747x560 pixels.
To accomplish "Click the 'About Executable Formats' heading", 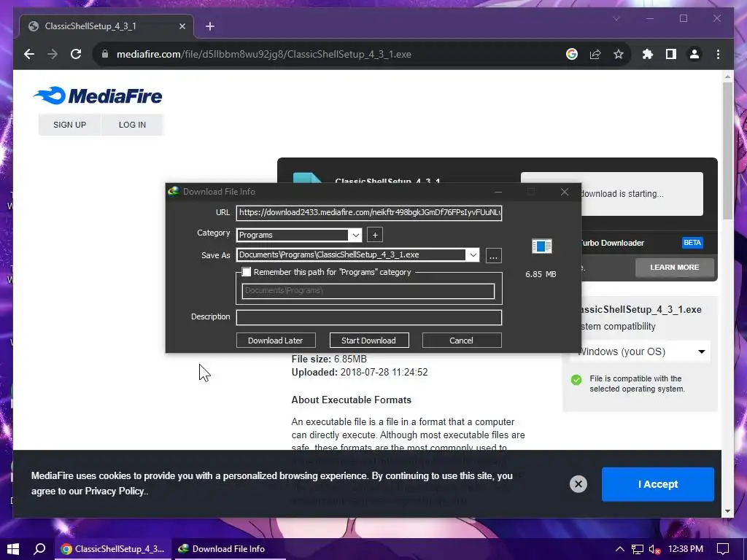I will (351, 400).
